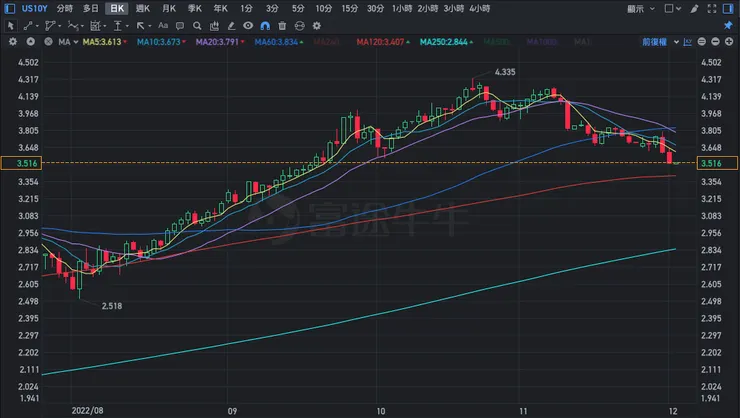Select the 15分 interval
Image resolution: width=740 pixels, height=418 pixels.
tap(350, 8)
